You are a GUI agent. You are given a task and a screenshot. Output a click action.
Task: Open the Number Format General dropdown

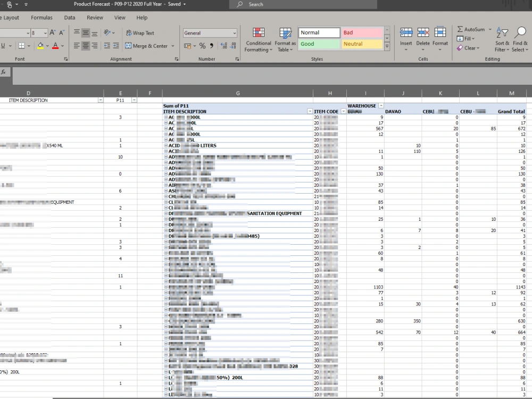tap(235, 33)
